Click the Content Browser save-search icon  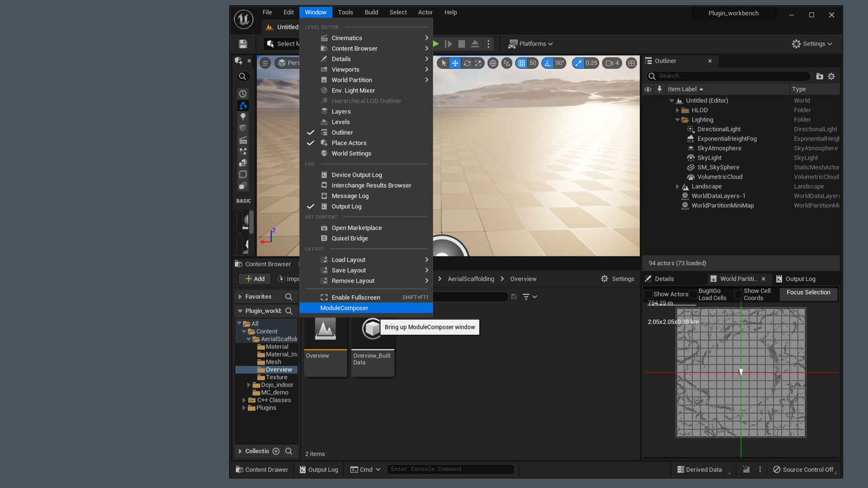click(514, 296)
